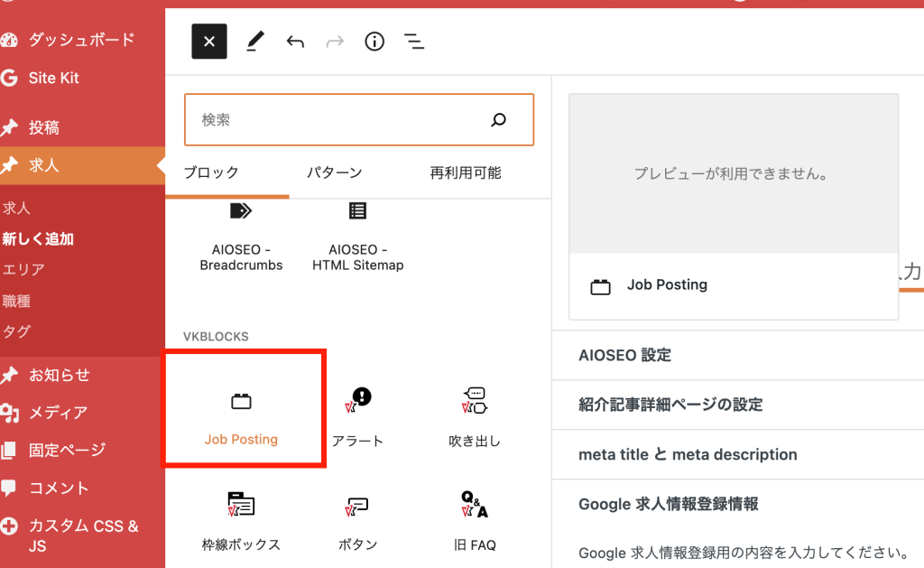Insert the AIOSEO - Breadcrumbs block
924x568 pixels.
click(241, 237)
